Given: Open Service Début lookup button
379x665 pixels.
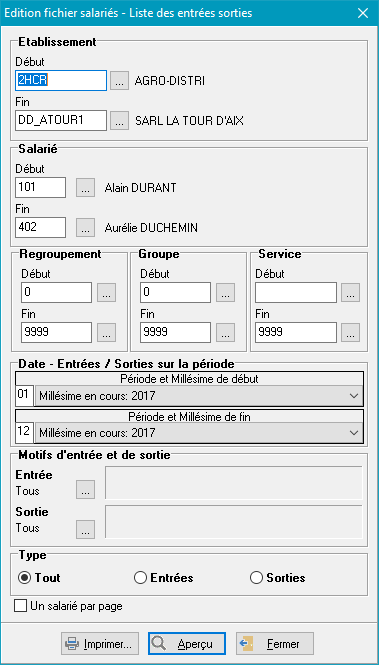Looking at the screenshot, I should point(351,293).
